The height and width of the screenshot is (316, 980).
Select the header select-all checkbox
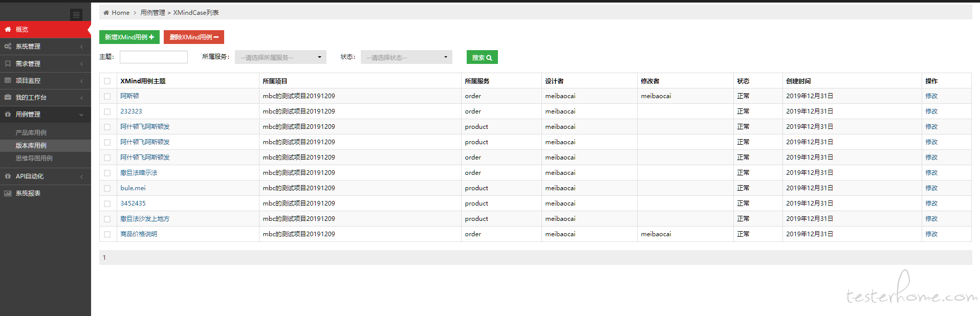(x=107, y=81)
